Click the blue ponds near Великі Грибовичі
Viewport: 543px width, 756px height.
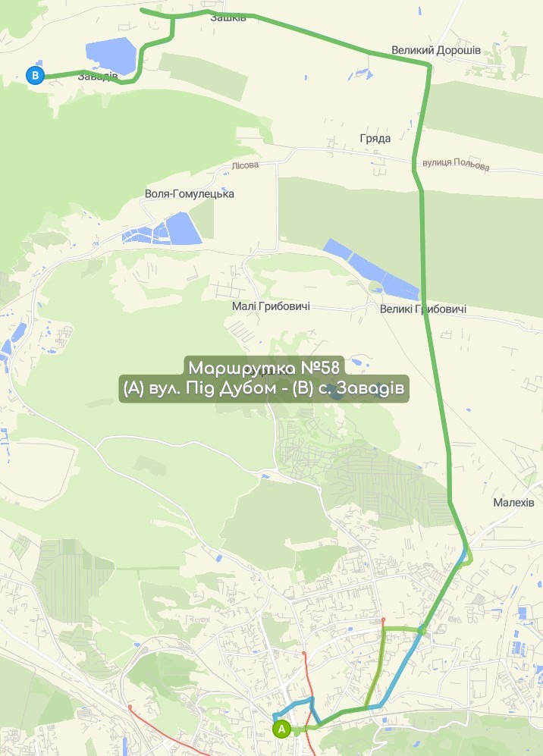(370, 268)
